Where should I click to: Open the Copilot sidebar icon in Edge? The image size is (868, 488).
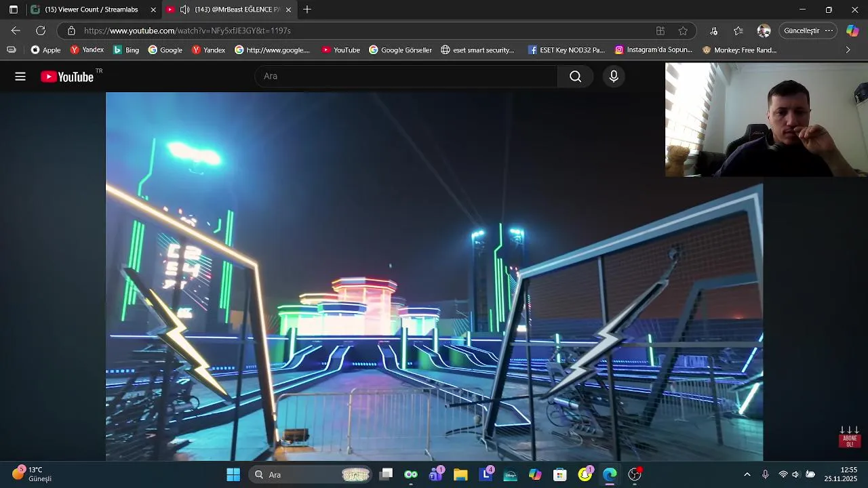[x=852, y=30]
